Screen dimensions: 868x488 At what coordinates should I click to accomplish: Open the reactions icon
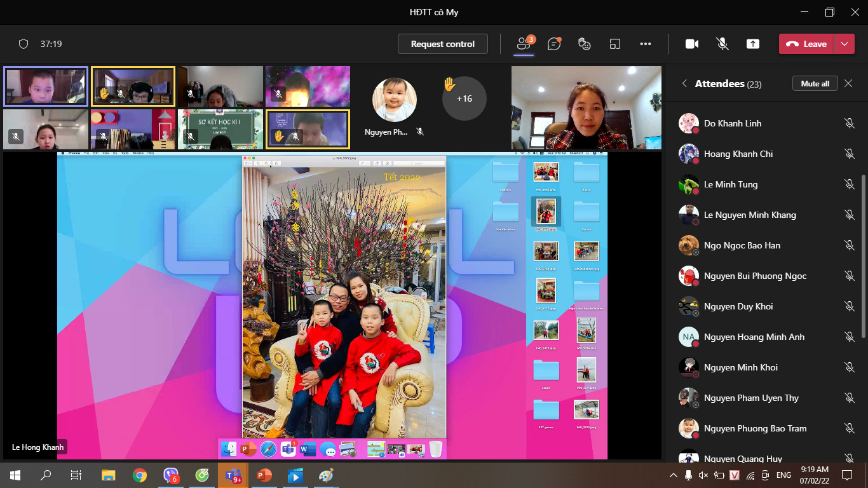(585, 44)
